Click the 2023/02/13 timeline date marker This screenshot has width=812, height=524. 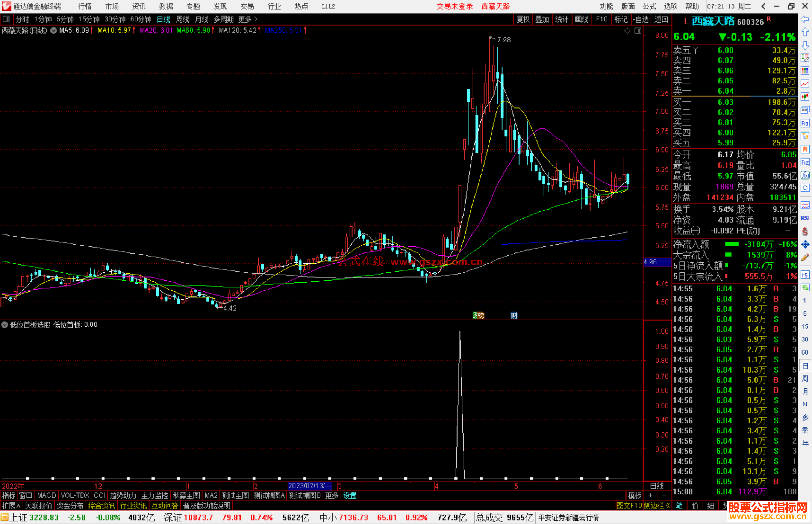pyautogui.click(x=309, y=486)
